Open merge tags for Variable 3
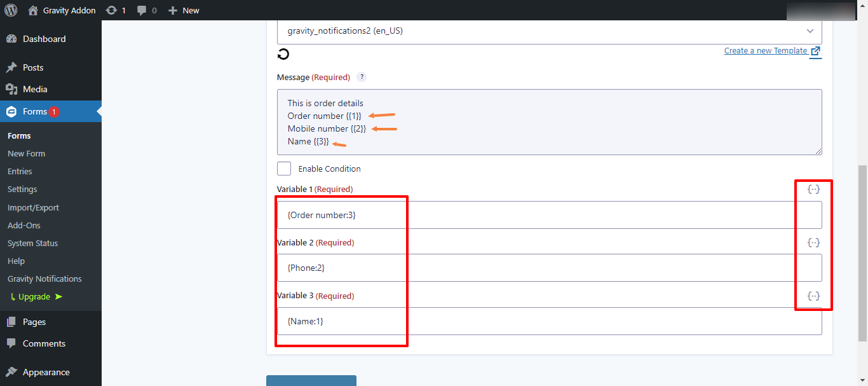The height and width of the screenshot is (386, 868). 813,296
